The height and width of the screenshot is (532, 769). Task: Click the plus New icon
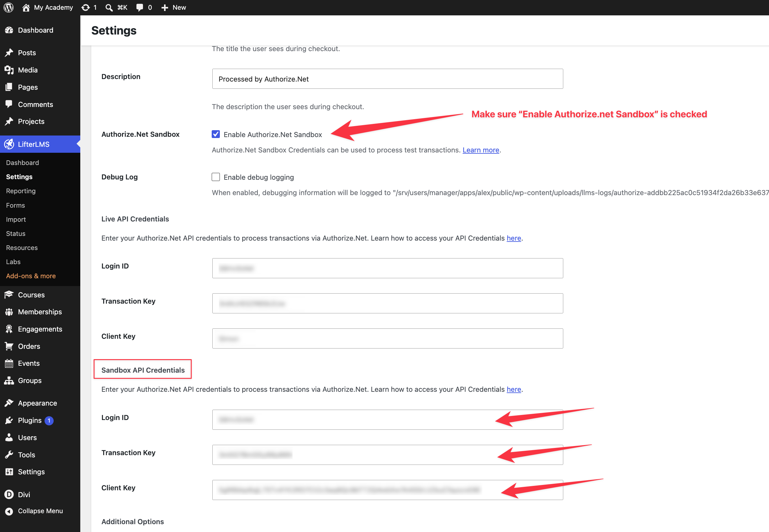[x=165, y=7]
